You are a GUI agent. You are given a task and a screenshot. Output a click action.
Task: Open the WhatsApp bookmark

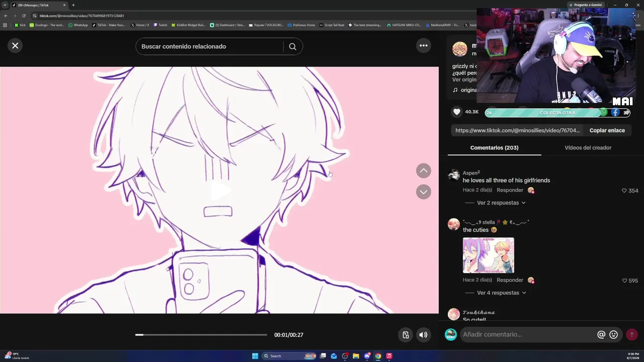[78, 25]
